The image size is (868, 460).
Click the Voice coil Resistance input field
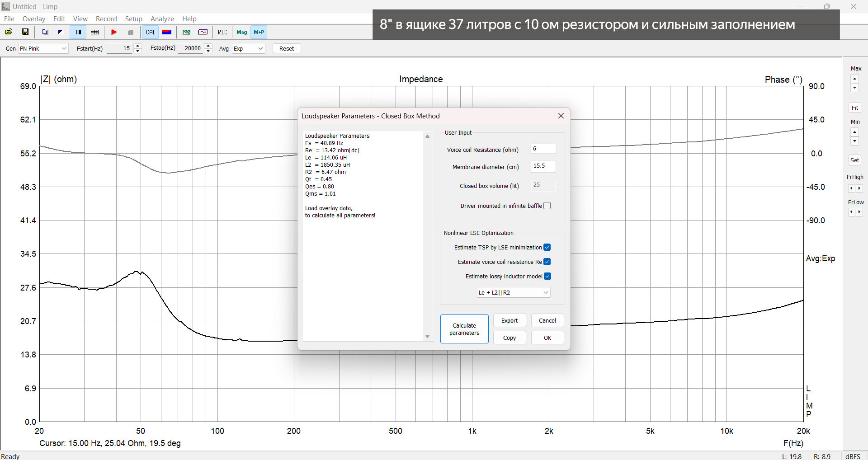coord(543,149)
